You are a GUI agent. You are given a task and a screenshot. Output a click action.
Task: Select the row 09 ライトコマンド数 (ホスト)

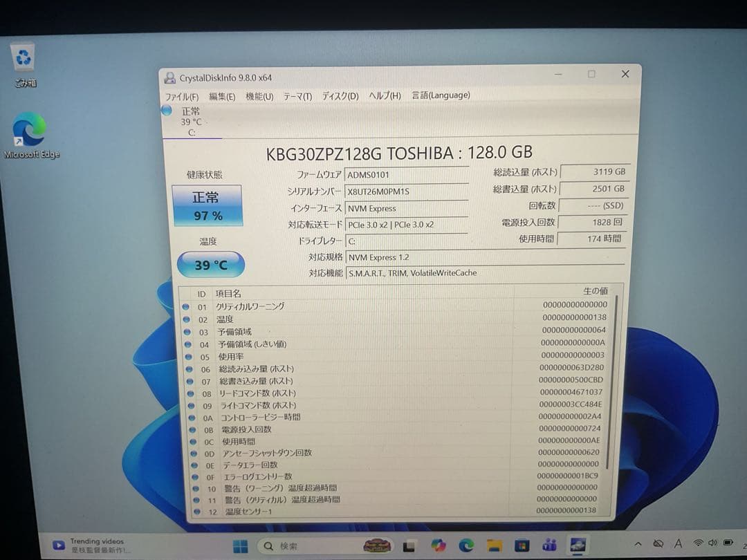coord(395,405)
